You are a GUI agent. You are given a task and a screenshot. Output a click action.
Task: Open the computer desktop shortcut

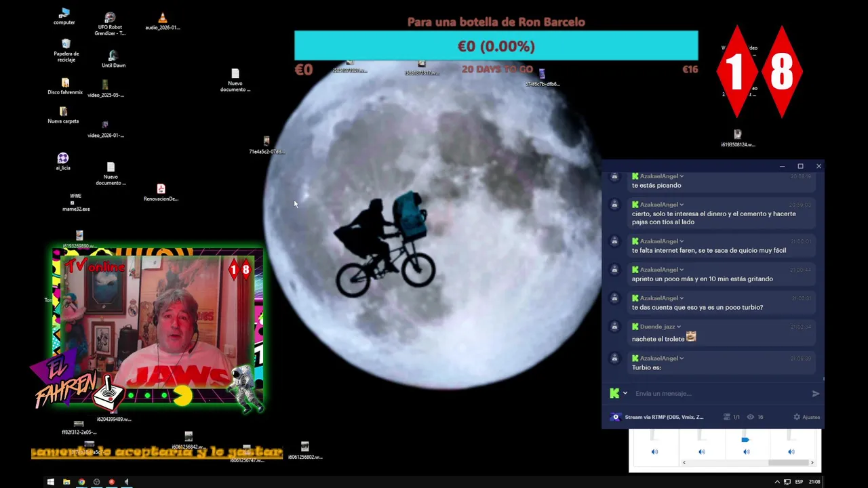pos(64,17)
